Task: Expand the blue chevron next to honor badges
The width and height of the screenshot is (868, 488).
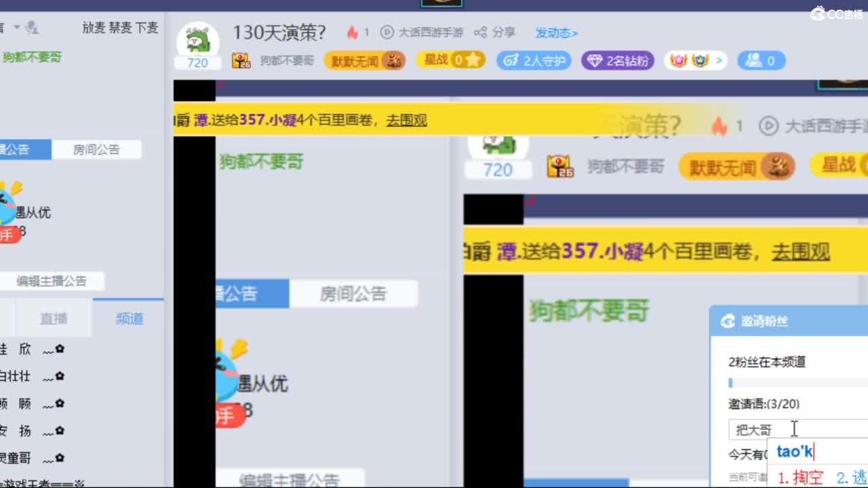Action: (x=718, y=60)
